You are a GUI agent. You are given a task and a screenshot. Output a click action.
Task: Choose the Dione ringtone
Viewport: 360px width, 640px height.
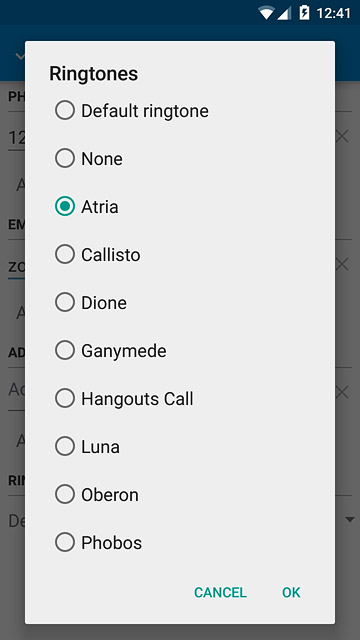pyautogui.click(x=180, y=302)
